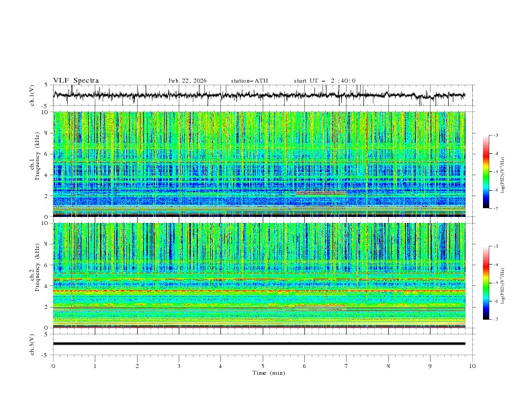The height and width of the screenshot is (411, 532).
Task: Click the "-5" label on ch.1 colorbar
Action: click(x=495, y=172)
